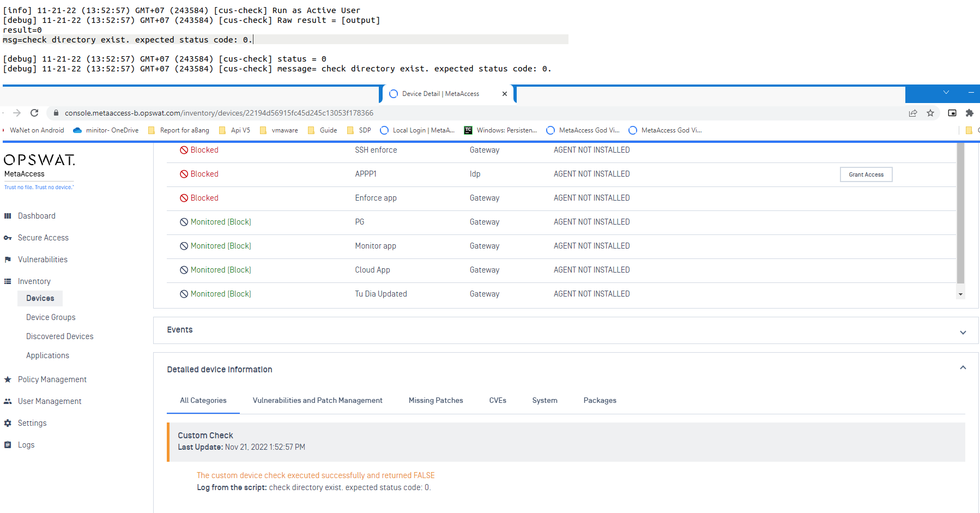Open the SDP bookmark folder
Screen dimensions: 980x513
[x=359, y=130]
